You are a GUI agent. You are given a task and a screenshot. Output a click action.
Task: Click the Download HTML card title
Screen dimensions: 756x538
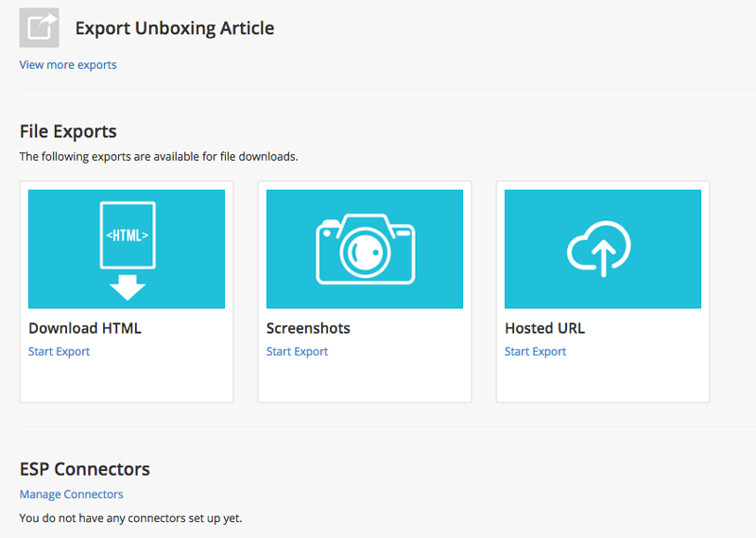[x=85, y=328]
